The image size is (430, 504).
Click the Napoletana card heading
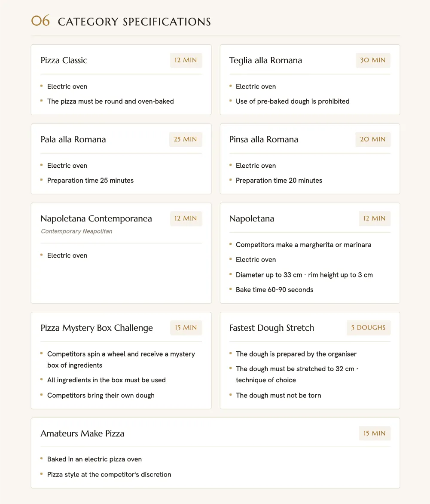252,218
